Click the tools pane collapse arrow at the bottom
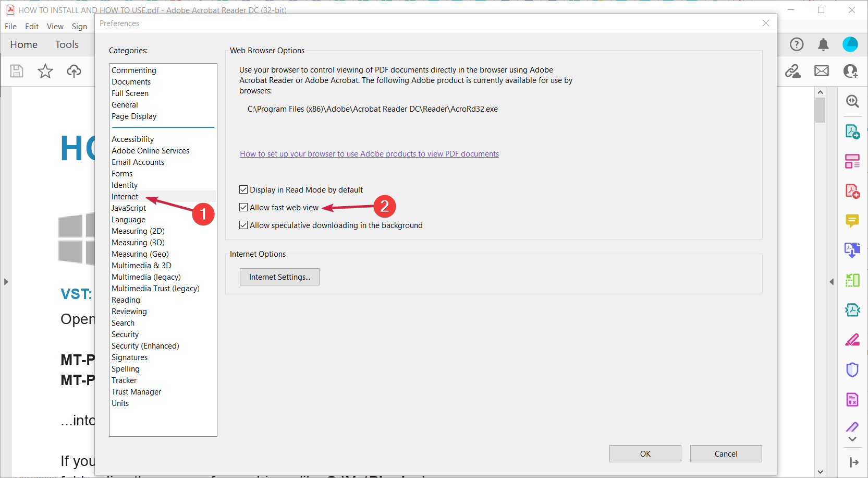The width and height of the screenshot is (868, 478). (853, 462)
